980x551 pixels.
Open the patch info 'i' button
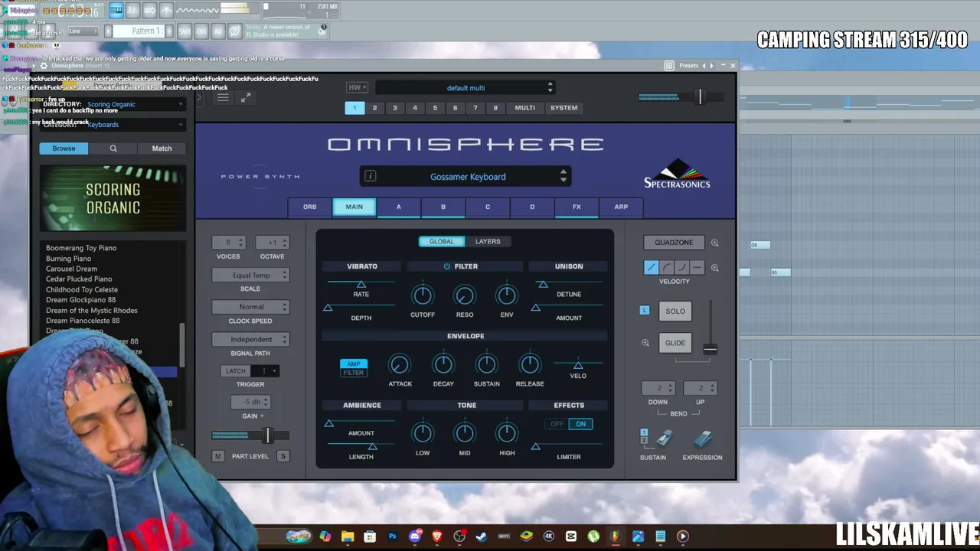371,177
